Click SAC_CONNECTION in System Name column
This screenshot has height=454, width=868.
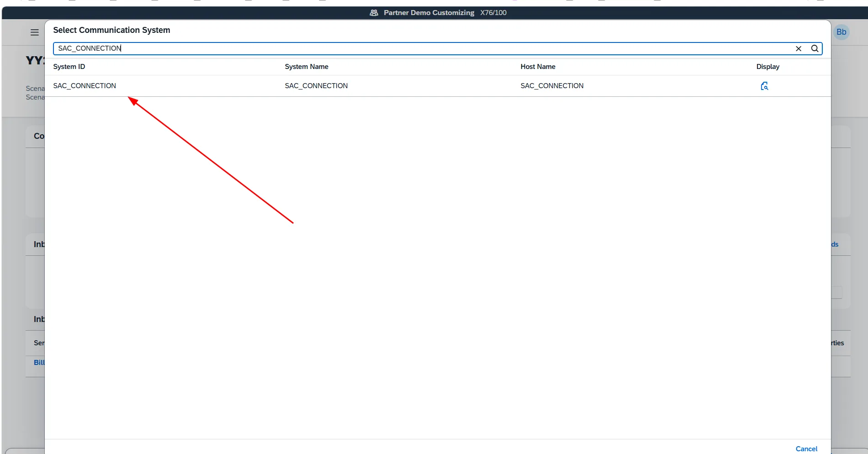click(x=316, y=86)
